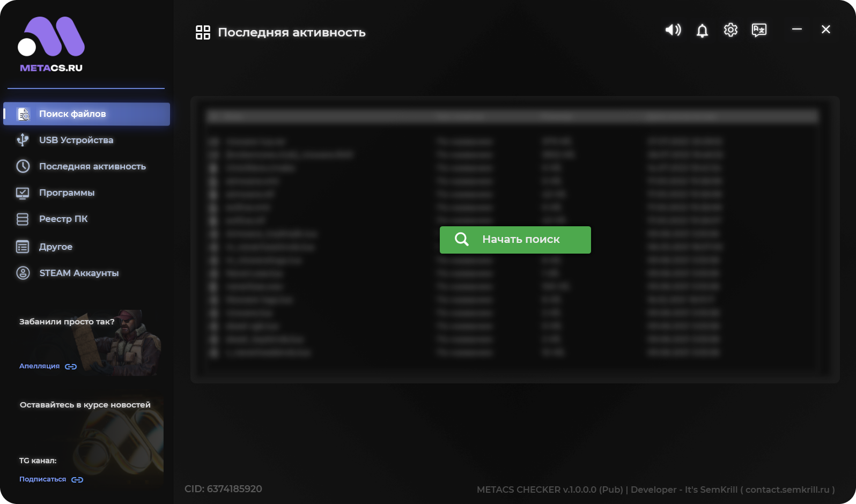Open notifications via the bell icon
The image size is (856, 504).
[x=702, y=31]
